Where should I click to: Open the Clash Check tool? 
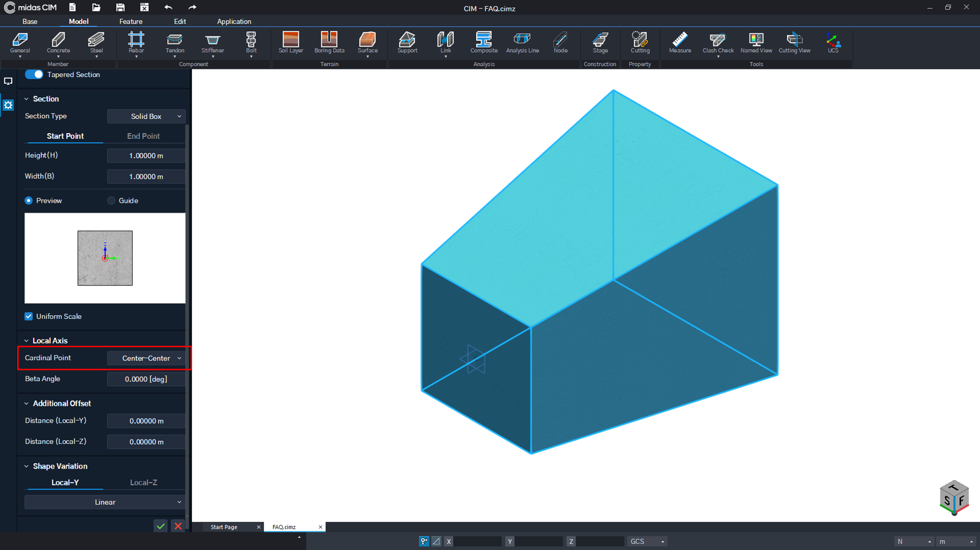pyautogui.click(x=718, y=43)
